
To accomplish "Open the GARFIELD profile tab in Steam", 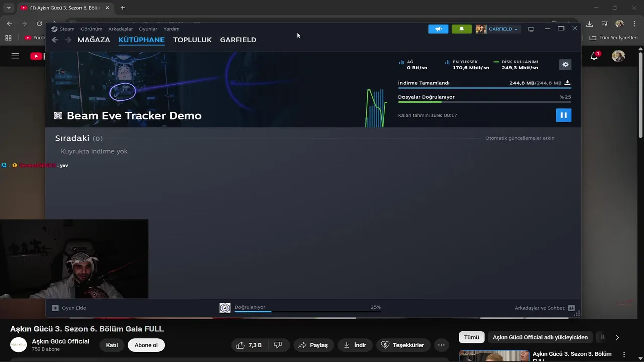I will [x=238, y=40].
